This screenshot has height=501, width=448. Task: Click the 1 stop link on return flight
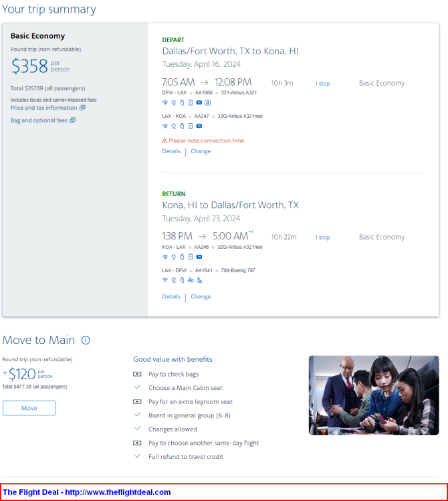(322, 237)
